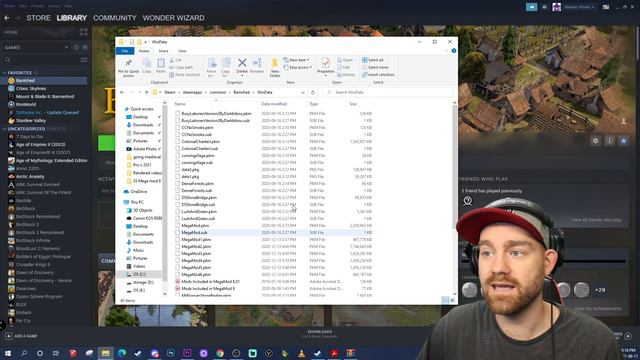
Task: Click the Explorer refresh button
Action: [313, 92]
